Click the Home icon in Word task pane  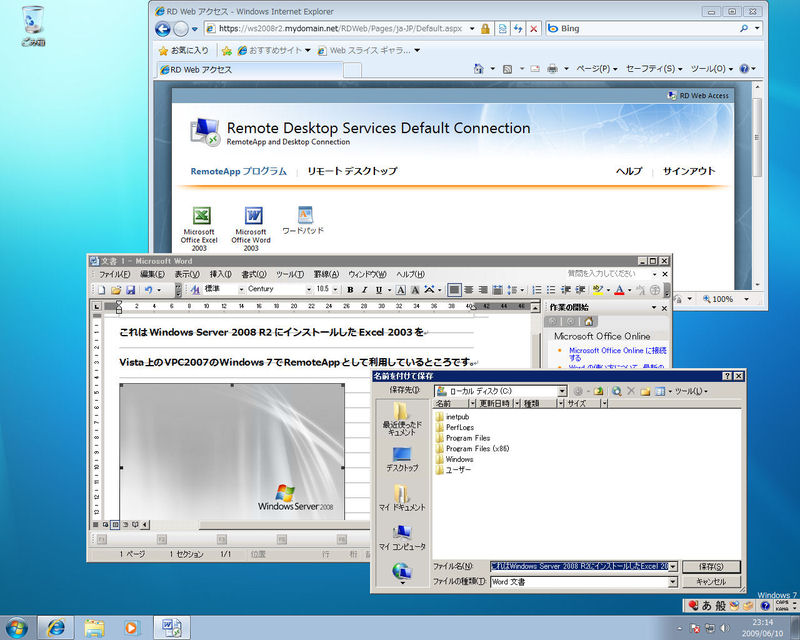click(x=588, y=322)
